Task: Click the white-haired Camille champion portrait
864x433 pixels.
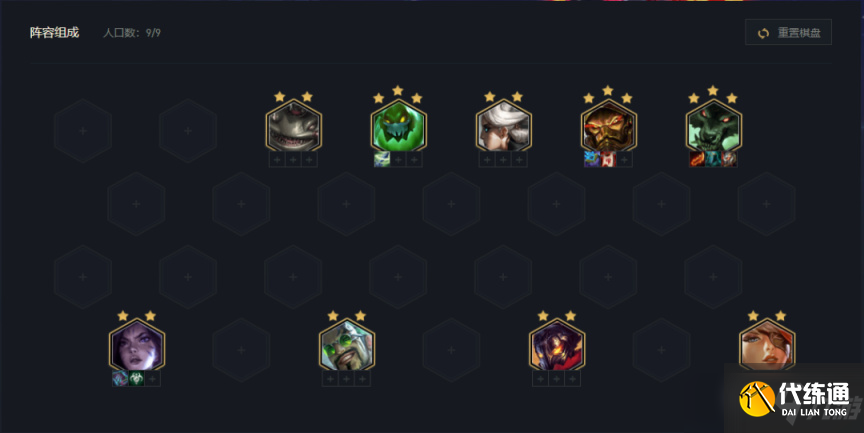Action: tap(504, 126)
